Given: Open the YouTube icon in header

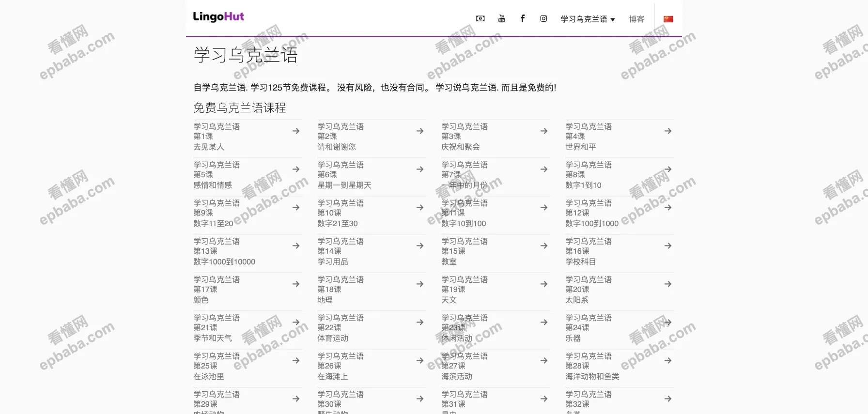Looking at the screenshot, I should click(x=501, y=19).
